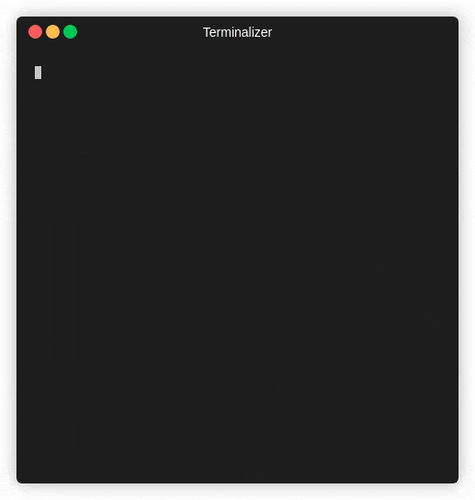Viewport: 475px width, 500px height.
Task: Select the bottom-right corner of the terminal window
Action: (456, 481)
